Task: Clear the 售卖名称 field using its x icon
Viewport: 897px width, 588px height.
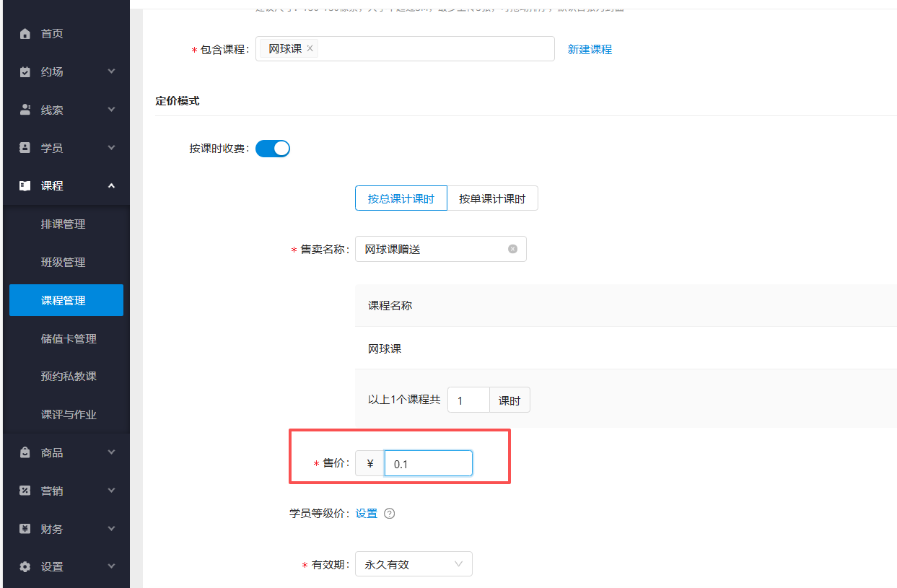Action: point(512,248)
